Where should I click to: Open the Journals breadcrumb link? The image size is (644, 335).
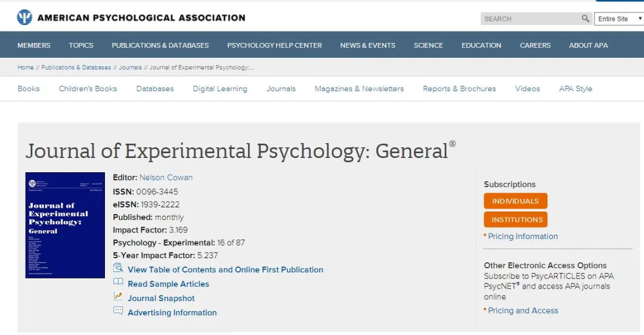(130, 67)
